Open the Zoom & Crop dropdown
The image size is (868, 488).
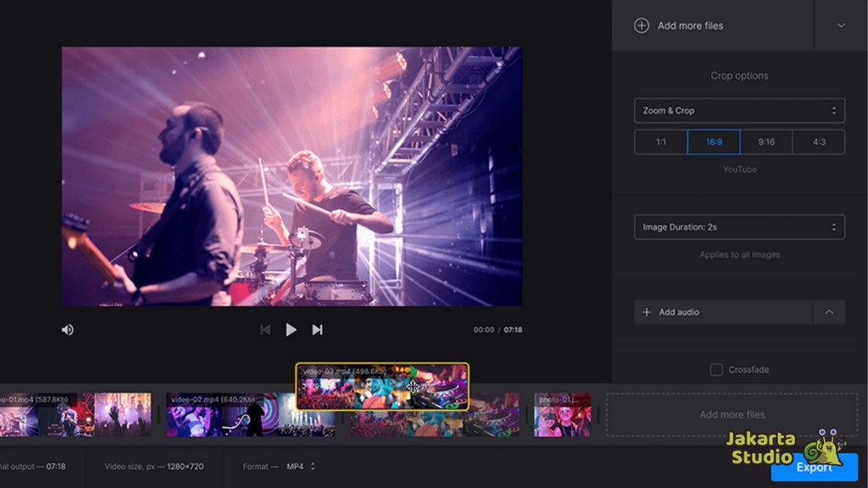(739, 111)
